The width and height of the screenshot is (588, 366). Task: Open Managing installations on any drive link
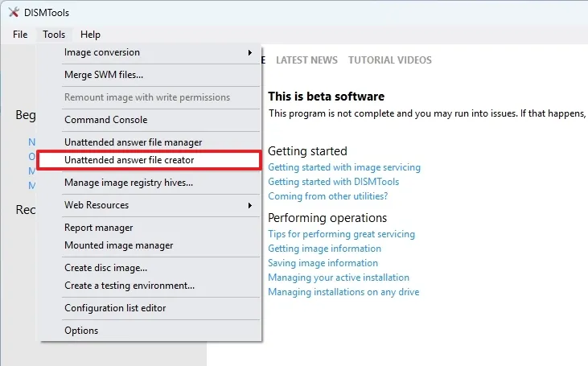343,292
